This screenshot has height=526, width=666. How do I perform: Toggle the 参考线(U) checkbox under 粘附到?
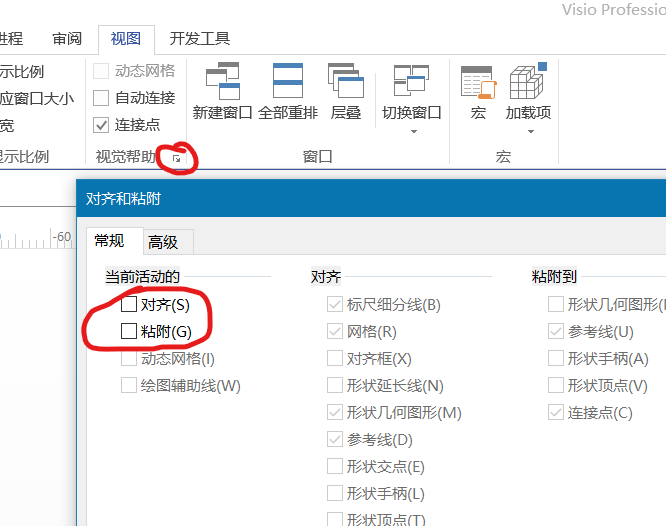(x=556, y=331)
